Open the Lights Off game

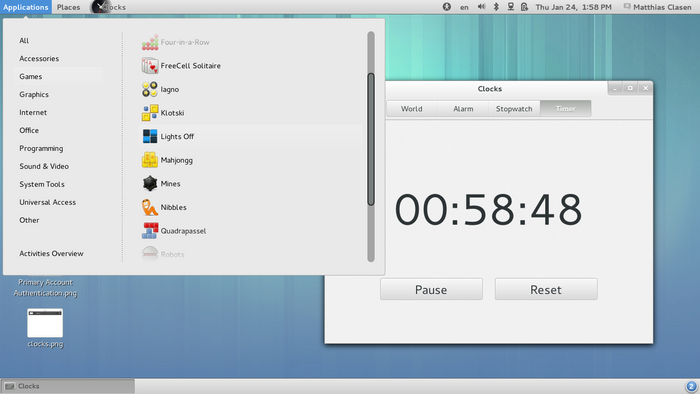pyautogui.click(x=168, y=137)
